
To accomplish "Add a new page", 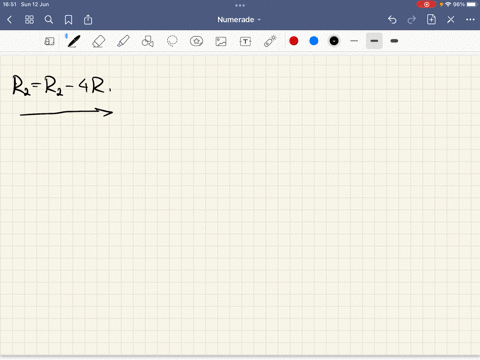I will [x=431, y=19].
